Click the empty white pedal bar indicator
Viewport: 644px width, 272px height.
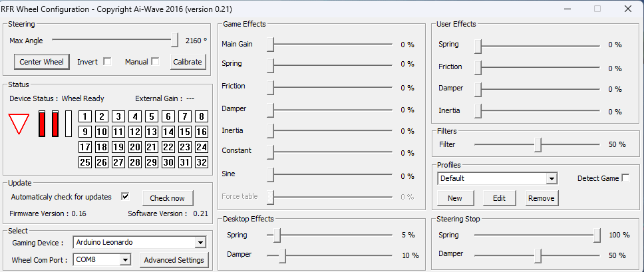[x=68, y=124]
